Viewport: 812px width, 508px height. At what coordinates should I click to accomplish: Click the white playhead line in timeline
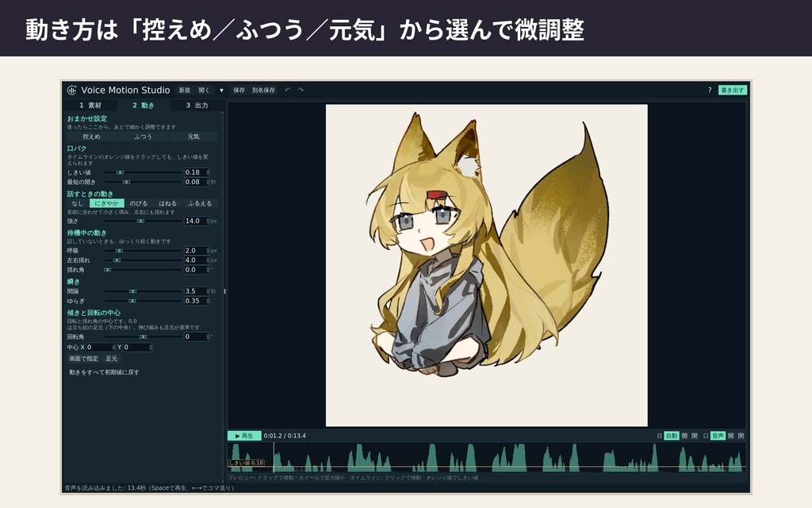click(274, 457)
